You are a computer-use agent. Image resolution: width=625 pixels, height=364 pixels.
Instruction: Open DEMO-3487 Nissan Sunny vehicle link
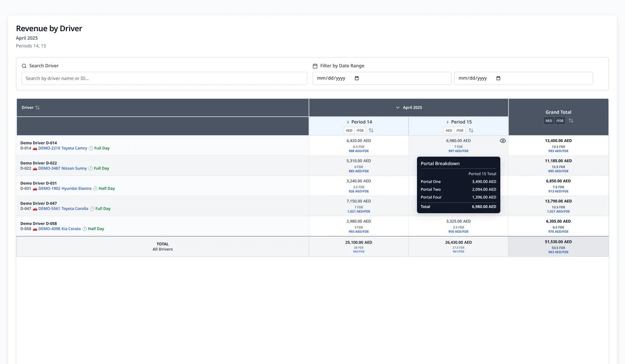(x=62, y=169)
